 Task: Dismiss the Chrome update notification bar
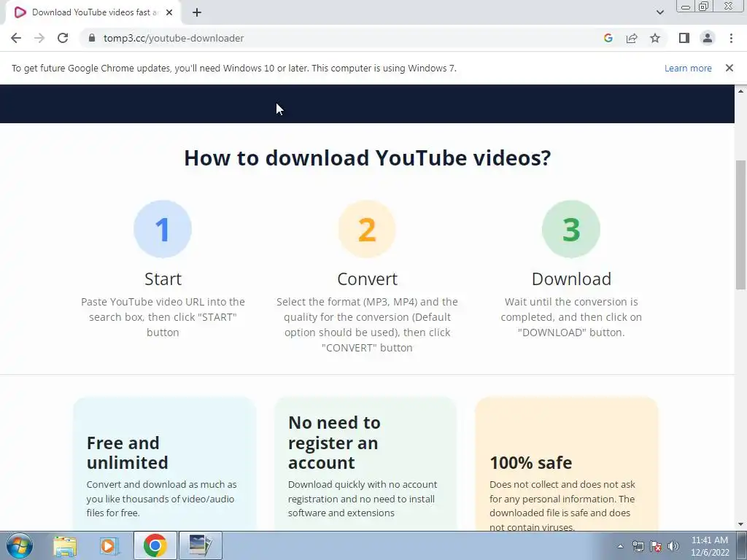tap(729, 68)
